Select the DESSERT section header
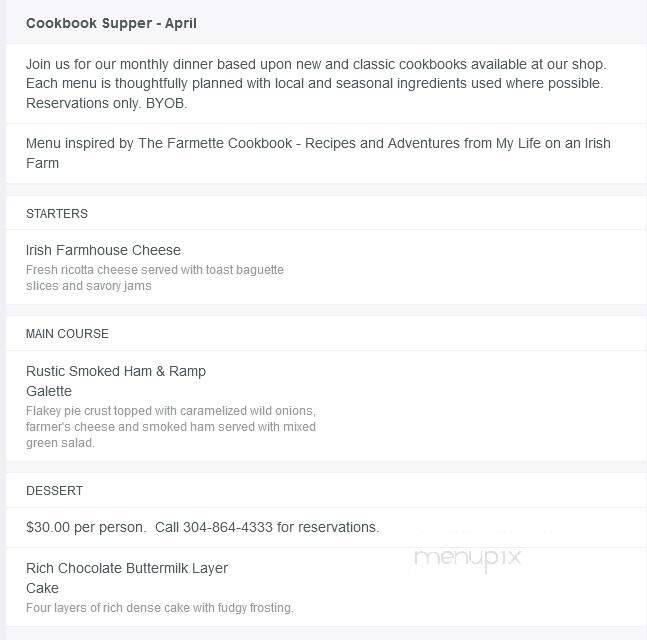Image resolution: width=647 pixels, height=640 pixels. (x=54, y=491)
